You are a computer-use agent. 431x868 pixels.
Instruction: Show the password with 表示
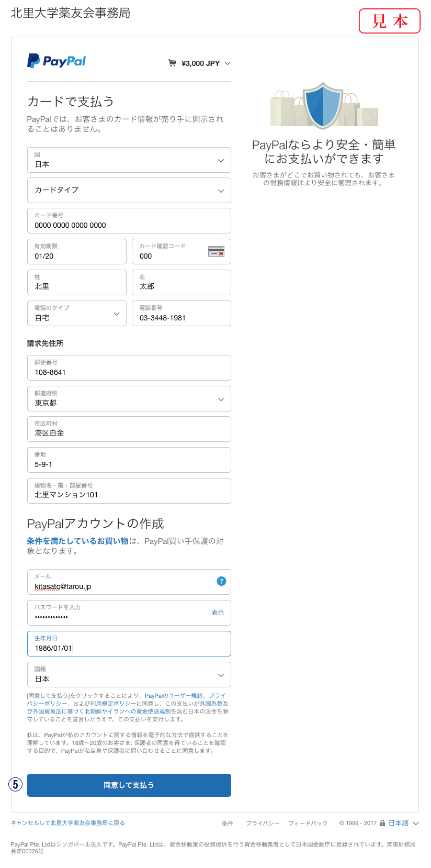pos(218,613)
